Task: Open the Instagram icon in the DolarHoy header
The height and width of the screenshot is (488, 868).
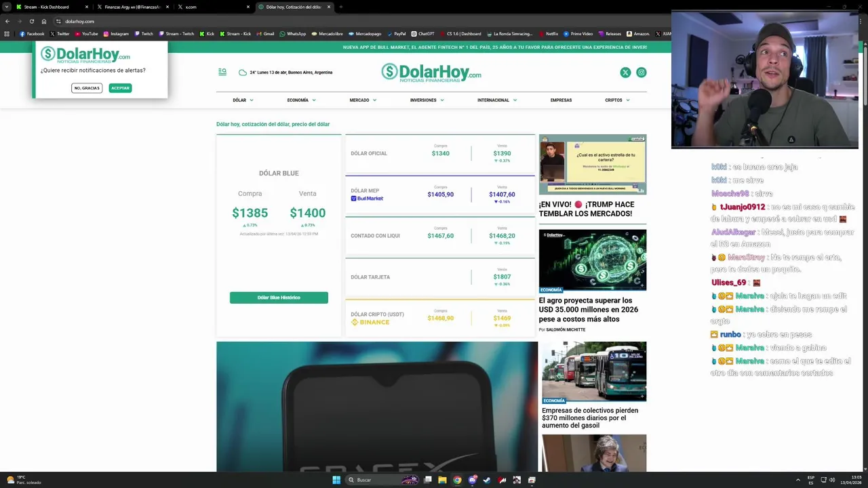Action: click(642, 73)
